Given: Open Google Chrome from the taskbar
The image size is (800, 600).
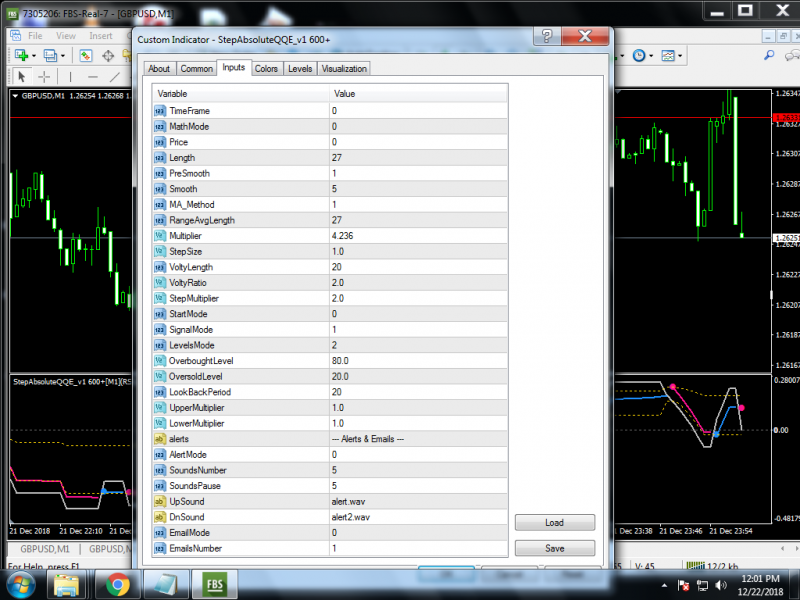Looking at the screenshot, I should pos(118,585).
